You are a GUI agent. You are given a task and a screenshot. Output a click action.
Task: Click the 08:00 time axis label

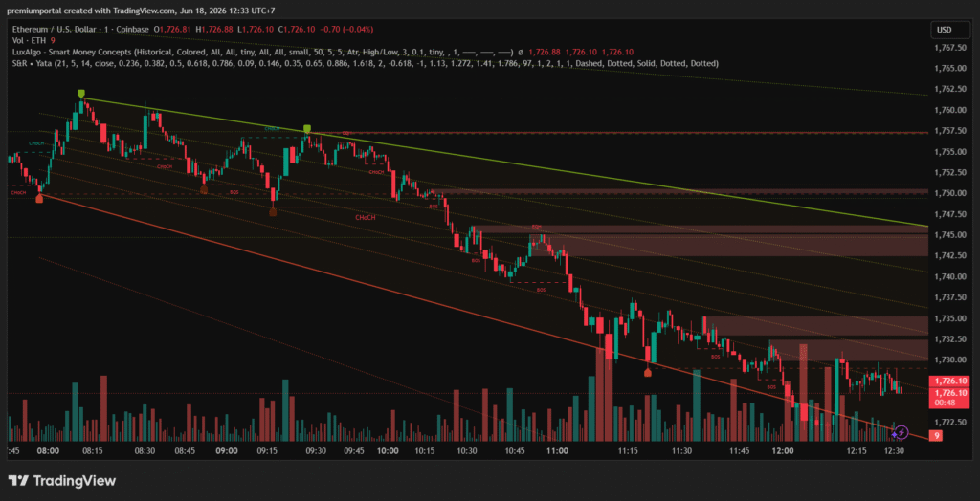point(48,450)
